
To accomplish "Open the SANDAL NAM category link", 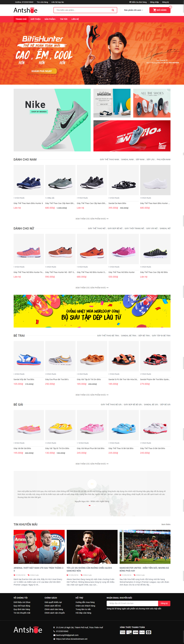I will (x=127, y=159).
